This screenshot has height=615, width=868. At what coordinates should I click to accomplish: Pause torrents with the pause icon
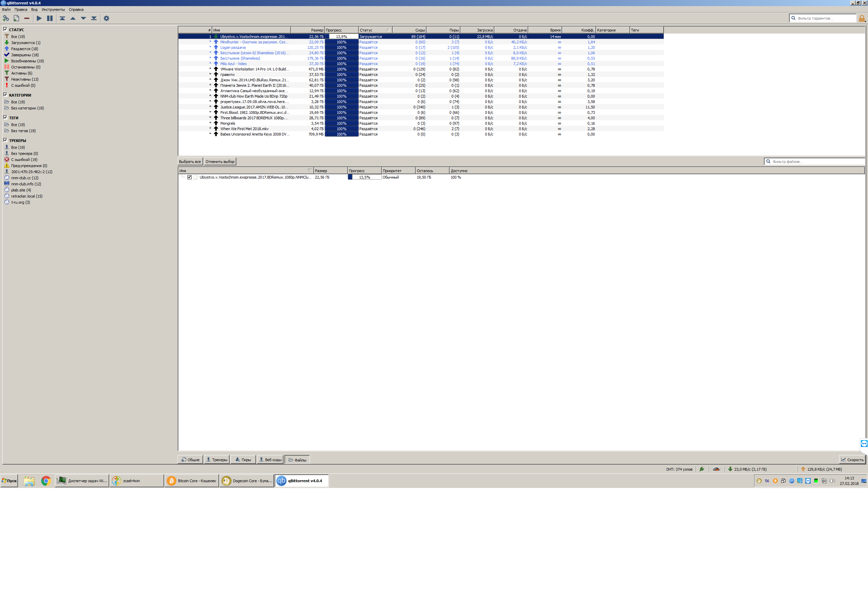pyautogui.click(x=50, y=18)
